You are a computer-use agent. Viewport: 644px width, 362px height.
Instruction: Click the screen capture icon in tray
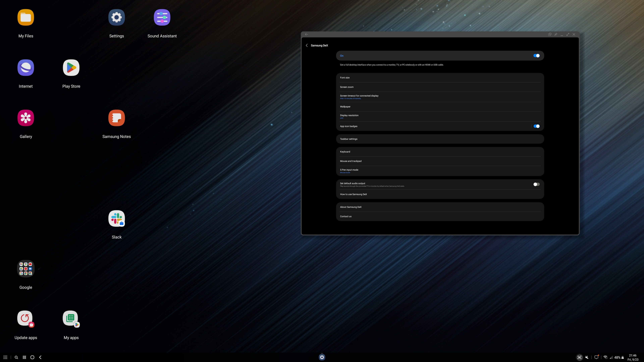click(x=579, y=357)
